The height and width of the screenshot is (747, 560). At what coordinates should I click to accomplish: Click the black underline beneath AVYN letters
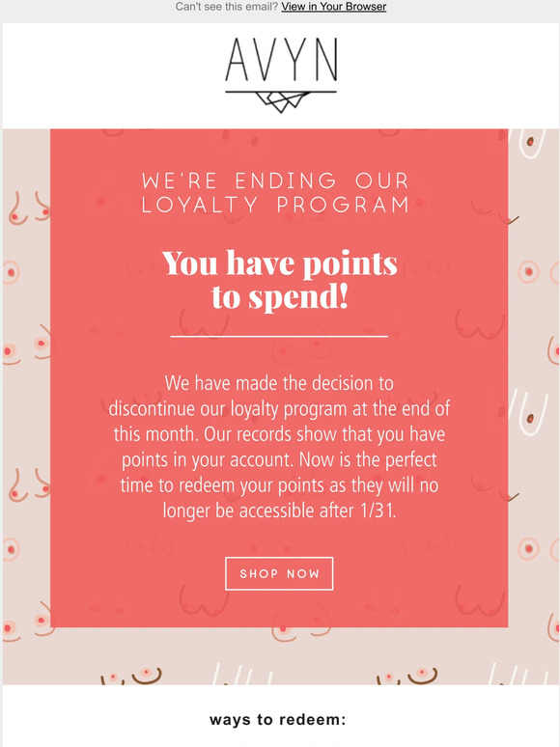[281, 92]
